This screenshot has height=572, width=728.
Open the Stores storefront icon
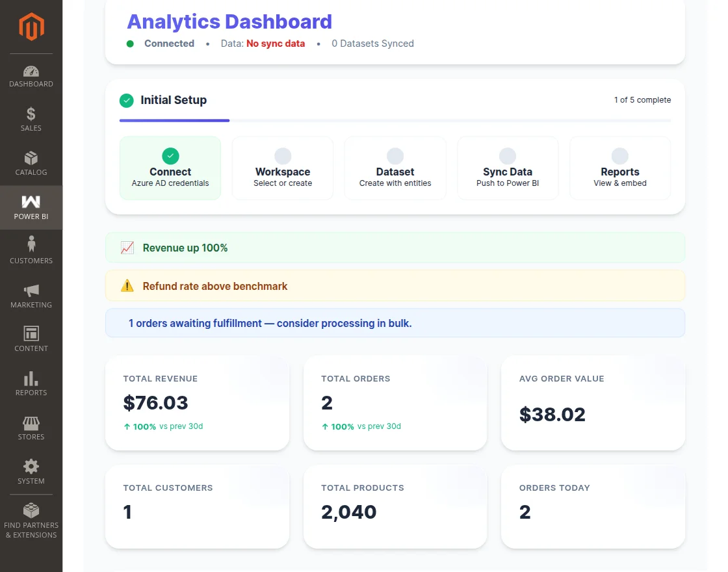tap(31, 423)
